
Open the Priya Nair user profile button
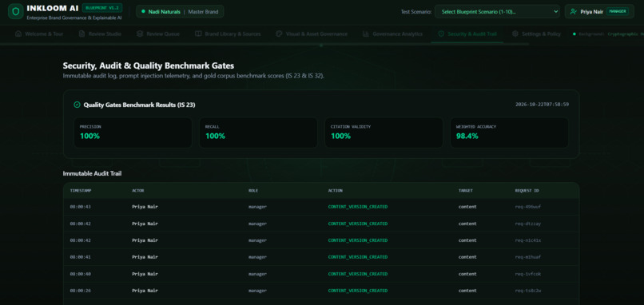click(599, 11)
